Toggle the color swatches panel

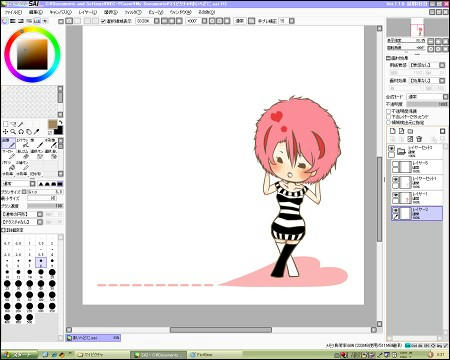click(37, 21)
